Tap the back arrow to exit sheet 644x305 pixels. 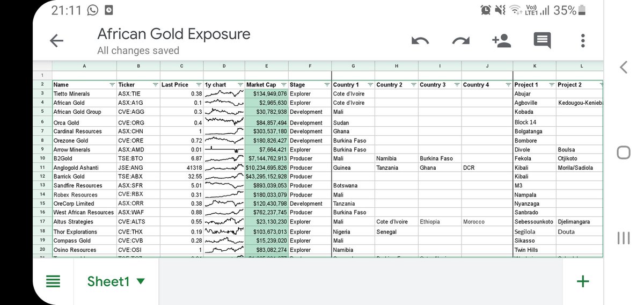pos(56,41)
